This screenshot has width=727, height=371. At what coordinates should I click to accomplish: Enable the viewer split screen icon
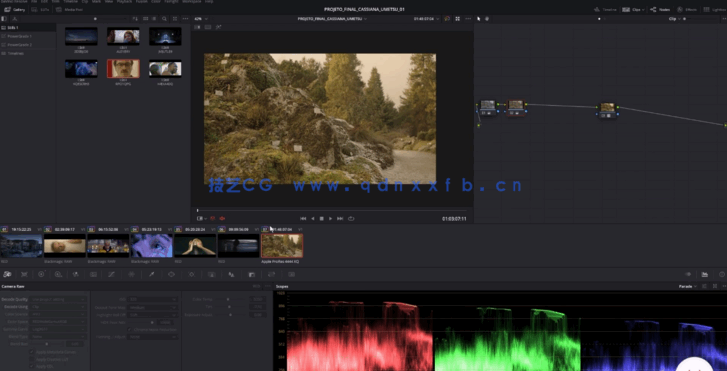[208, 27]
